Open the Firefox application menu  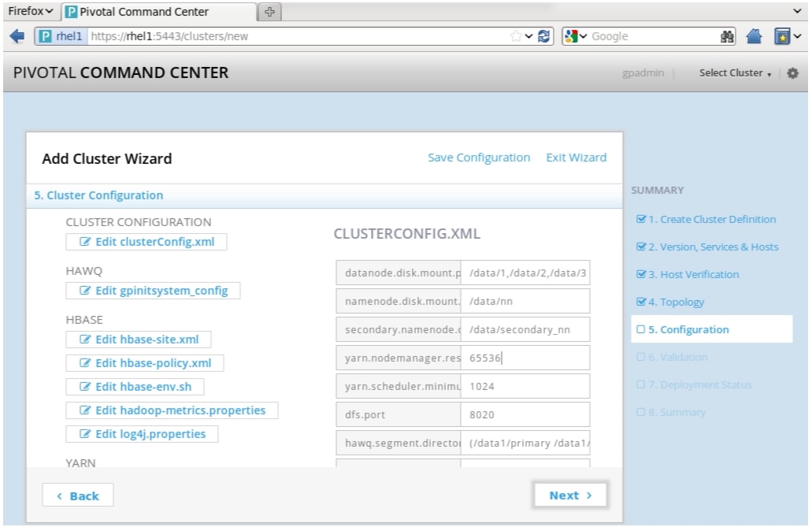pyautogui.click(x=31, y=11)
